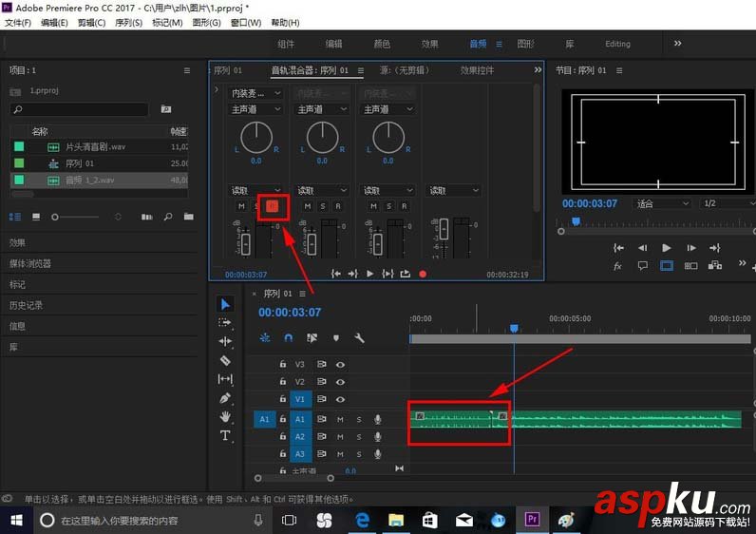Toggle snap magnet in timeline
The image size is (756, 534).
[x=289, y=337]
